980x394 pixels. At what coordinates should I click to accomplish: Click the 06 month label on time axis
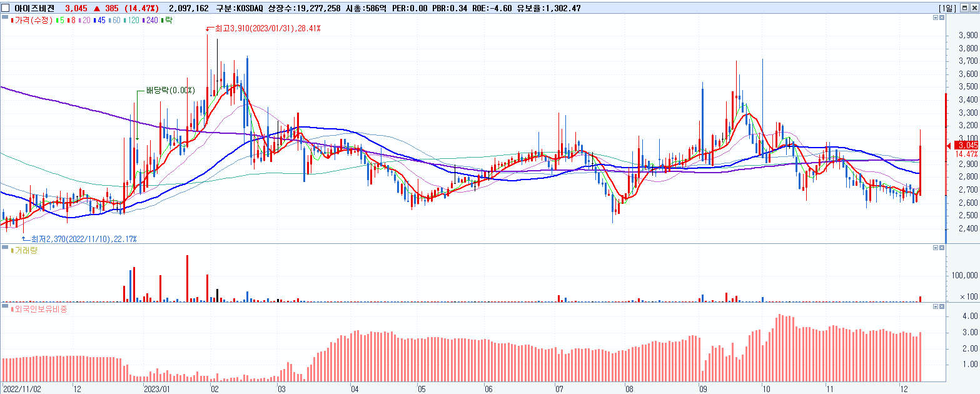point(489,388)
